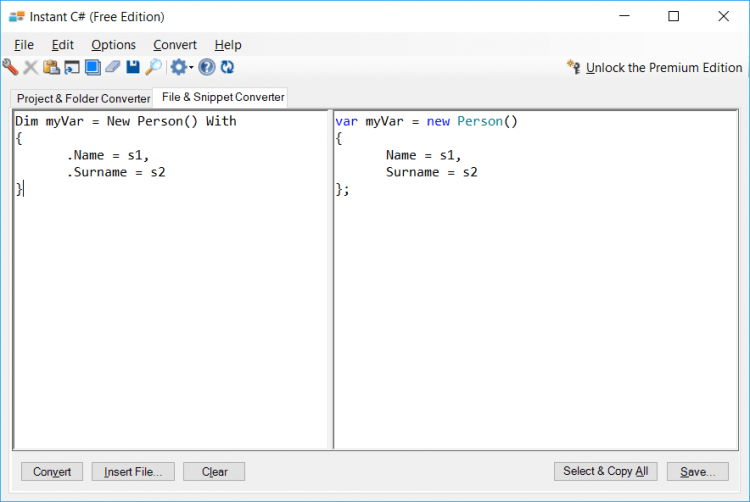Click the blue question mark help icon

tap(207, 67)
